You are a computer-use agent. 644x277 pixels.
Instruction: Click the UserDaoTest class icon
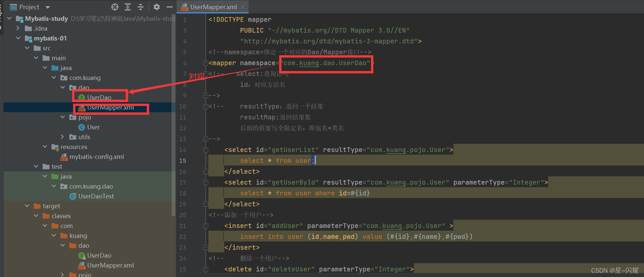(x=73, y=196)
